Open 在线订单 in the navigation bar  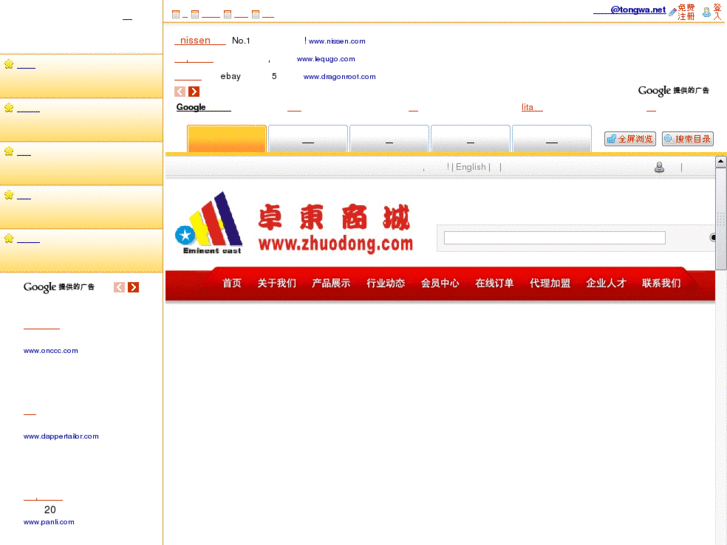tap(495, 283)
